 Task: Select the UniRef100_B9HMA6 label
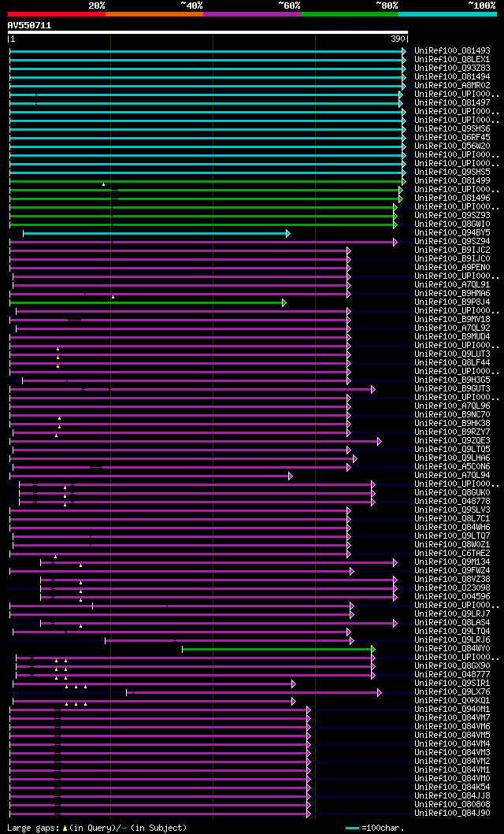click(x=453, y=294)
